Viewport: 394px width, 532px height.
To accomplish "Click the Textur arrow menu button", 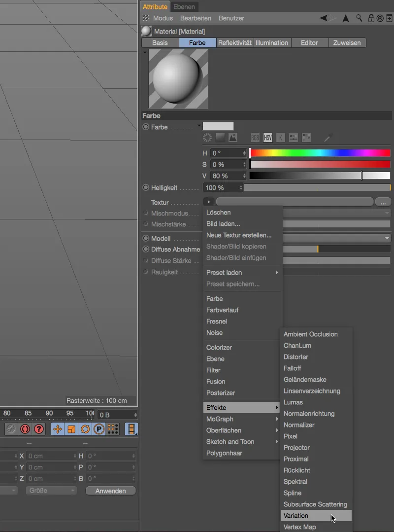I will click(x=209, y=202).
